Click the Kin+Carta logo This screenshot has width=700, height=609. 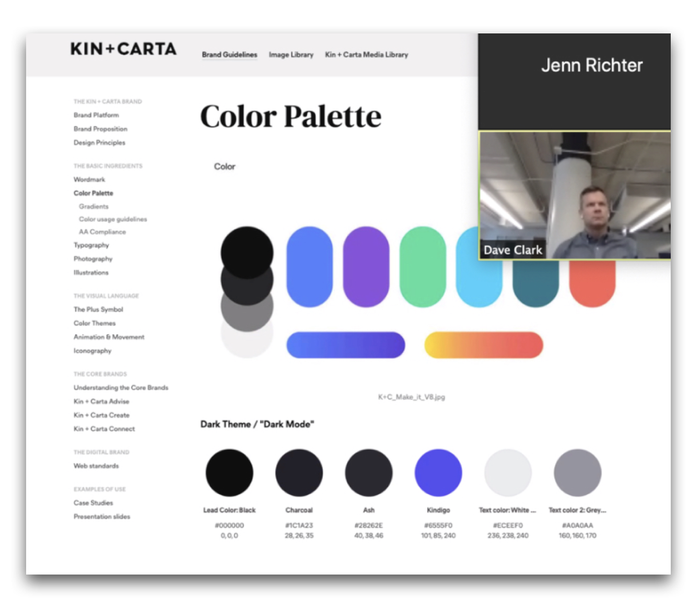click(x=123, y=49)
